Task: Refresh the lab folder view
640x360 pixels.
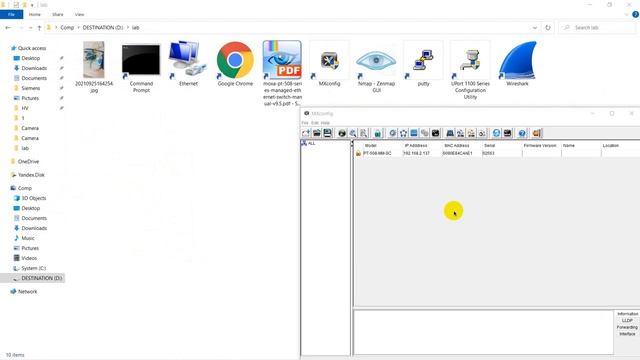Action: click(548, 28)
